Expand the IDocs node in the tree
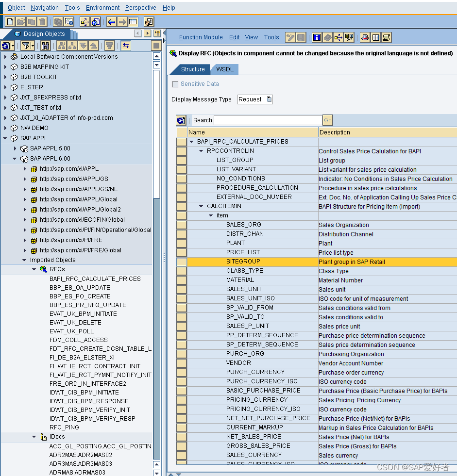 pos(34,437)
